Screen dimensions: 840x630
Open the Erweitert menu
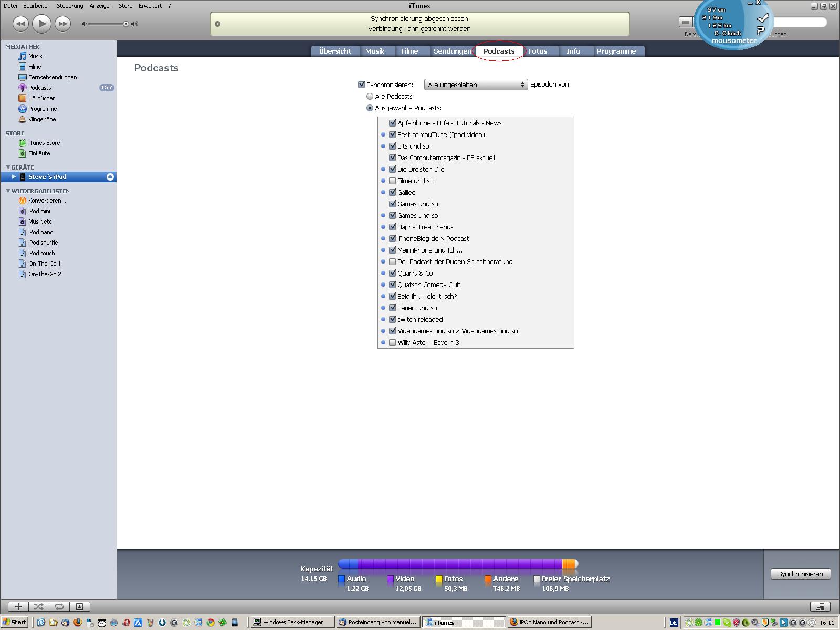(x=150, y=6)
